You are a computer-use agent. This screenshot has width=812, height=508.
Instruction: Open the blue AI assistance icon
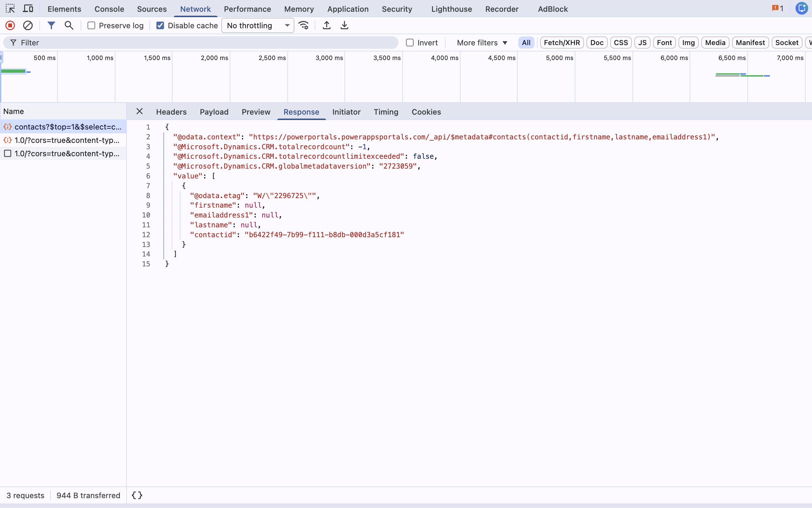802,8
